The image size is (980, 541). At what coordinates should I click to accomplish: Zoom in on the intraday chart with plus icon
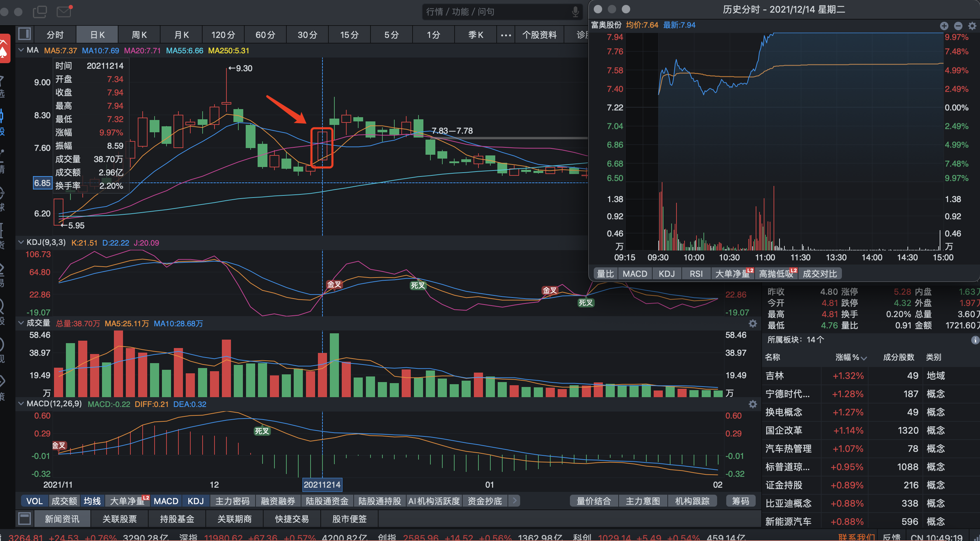[944, 26]
